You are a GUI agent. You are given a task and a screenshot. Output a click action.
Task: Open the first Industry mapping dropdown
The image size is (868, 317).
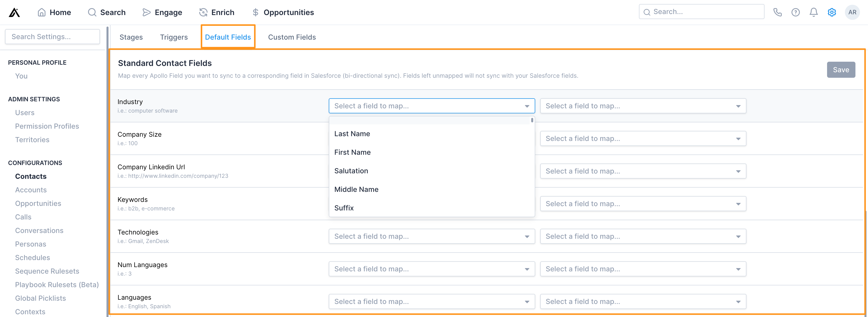pyautogui.click(x=432, y=106)
